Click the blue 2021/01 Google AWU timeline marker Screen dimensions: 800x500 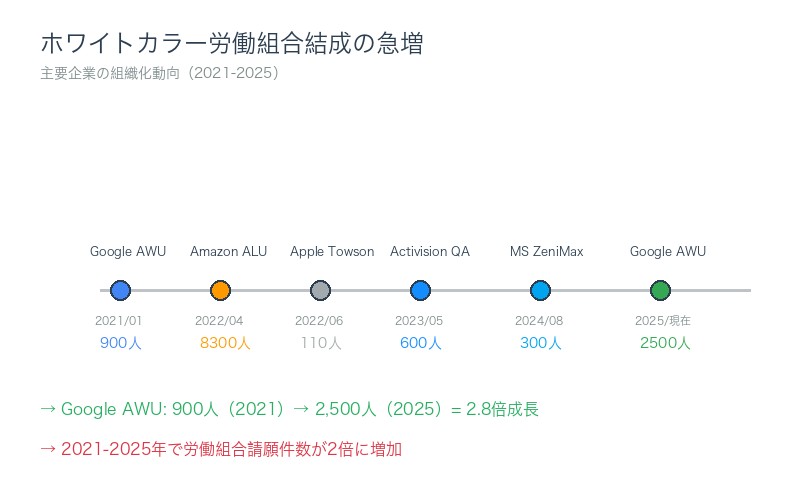(120, 291)
